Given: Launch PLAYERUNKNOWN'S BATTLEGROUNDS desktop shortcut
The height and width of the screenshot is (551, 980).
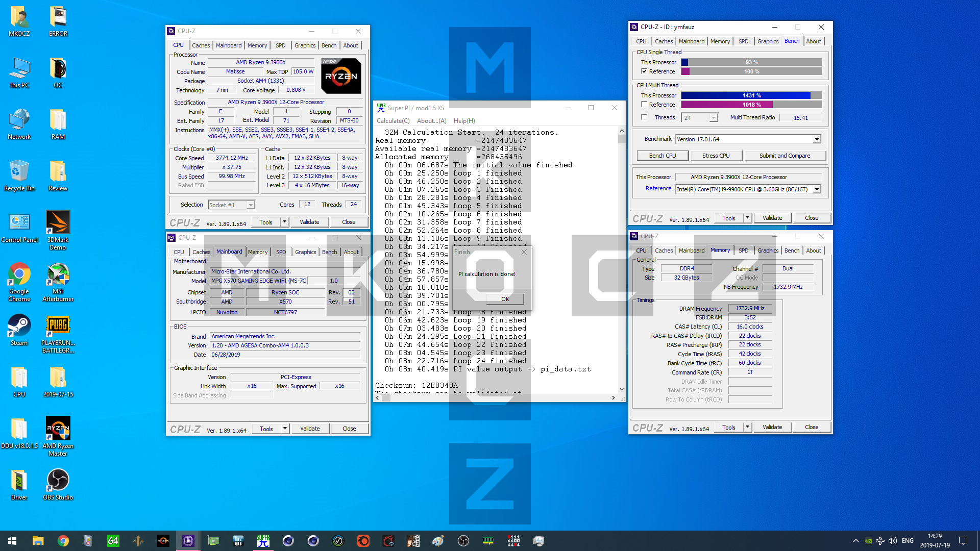Looking at the screenshot, I should [x=58, y=334].
